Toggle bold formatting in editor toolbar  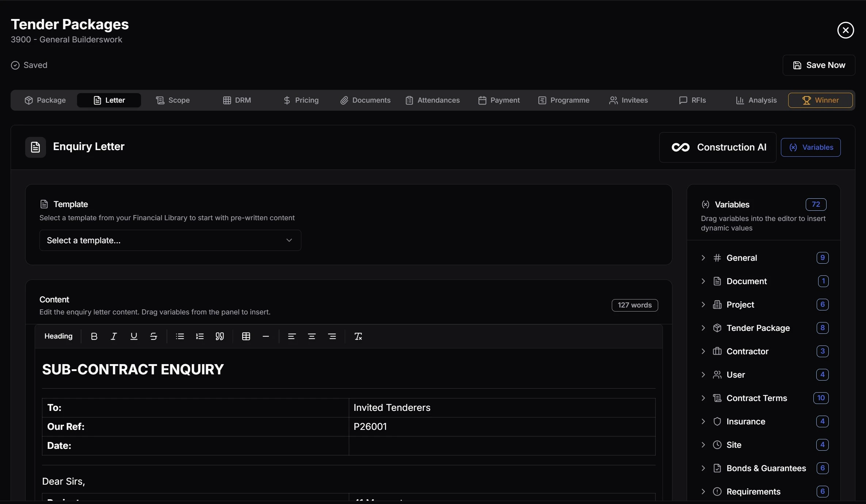click(x=94, y=336)
